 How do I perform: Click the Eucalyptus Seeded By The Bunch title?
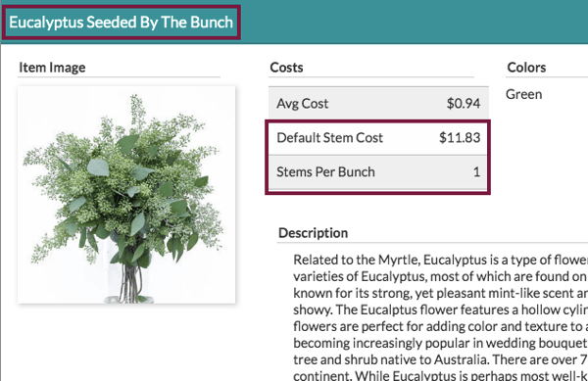click(121, 23)
